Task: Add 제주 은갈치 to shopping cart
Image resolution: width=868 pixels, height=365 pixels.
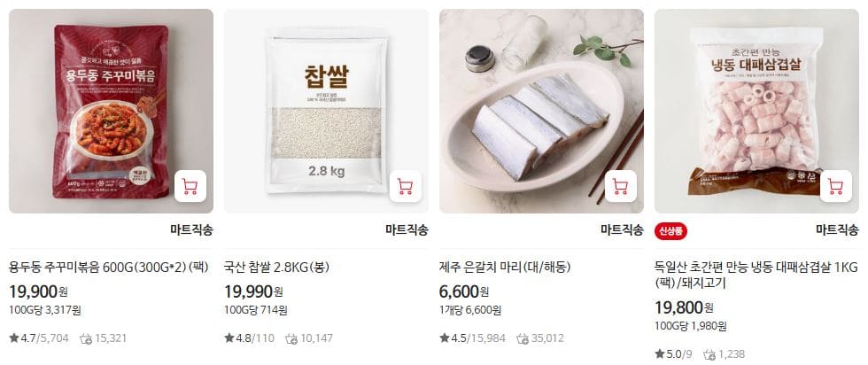Action: tap(621, 186)
